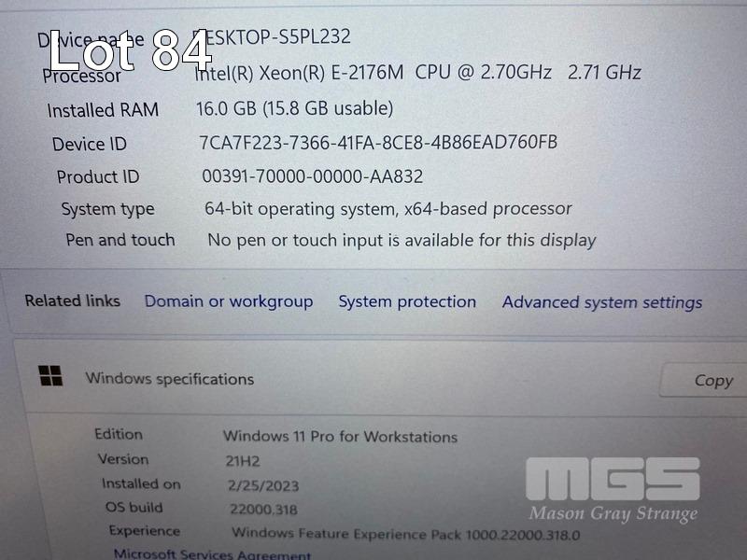Open the Microsoft Services Agreement link
Image resolution: width=747 pixels, height=560 pixels.
point(213,554)
